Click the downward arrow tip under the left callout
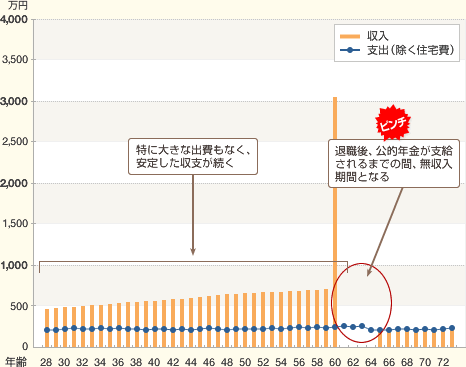The width and height of the screenshot is (466, 367). coord(193,252)
